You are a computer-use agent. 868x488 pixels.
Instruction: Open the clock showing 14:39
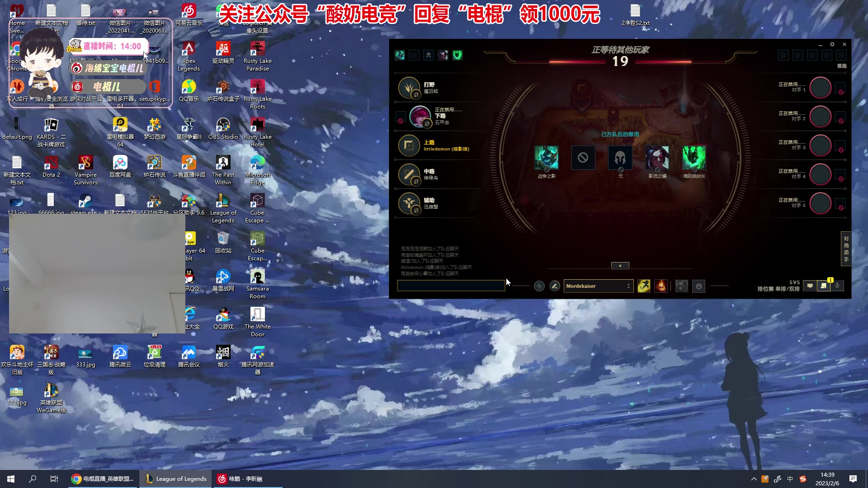coord(827,479)
